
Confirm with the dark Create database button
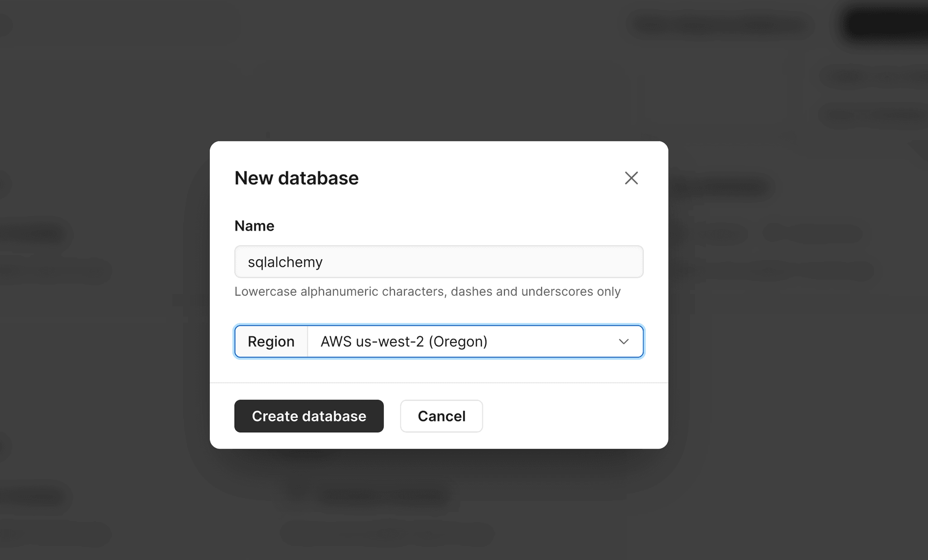(x=309, y=416)
